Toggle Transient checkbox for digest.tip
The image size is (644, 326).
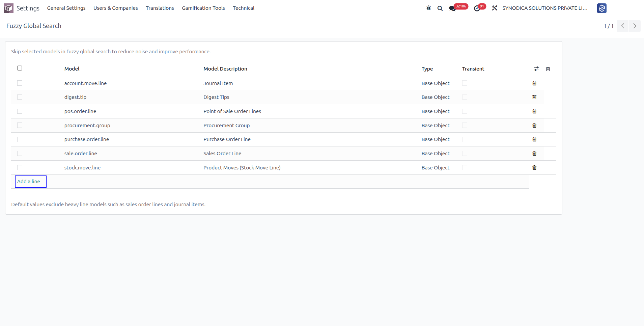pyautogui.click(x=465, y=97)
